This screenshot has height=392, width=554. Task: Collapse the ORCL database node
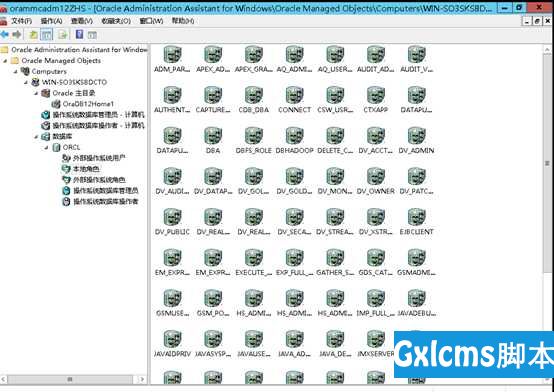tap(46, 147)
